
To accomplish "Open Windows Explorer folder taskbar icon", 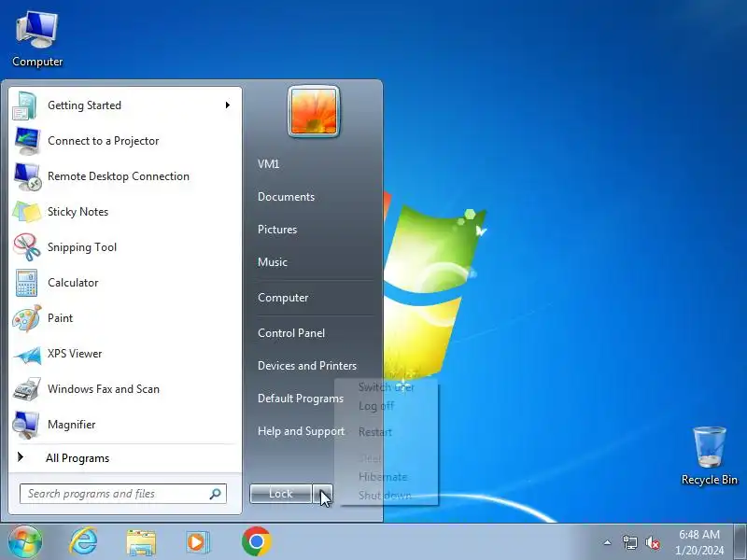I will (141, 542).
